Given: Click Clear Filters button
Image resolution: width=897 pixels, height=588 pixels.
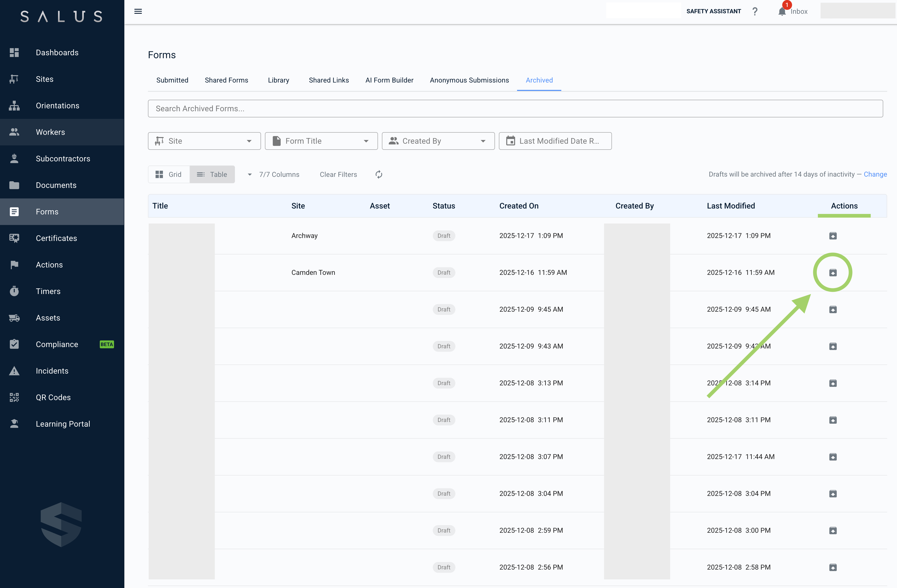Looking at the screenshot, I should click(x=338, y=174).
